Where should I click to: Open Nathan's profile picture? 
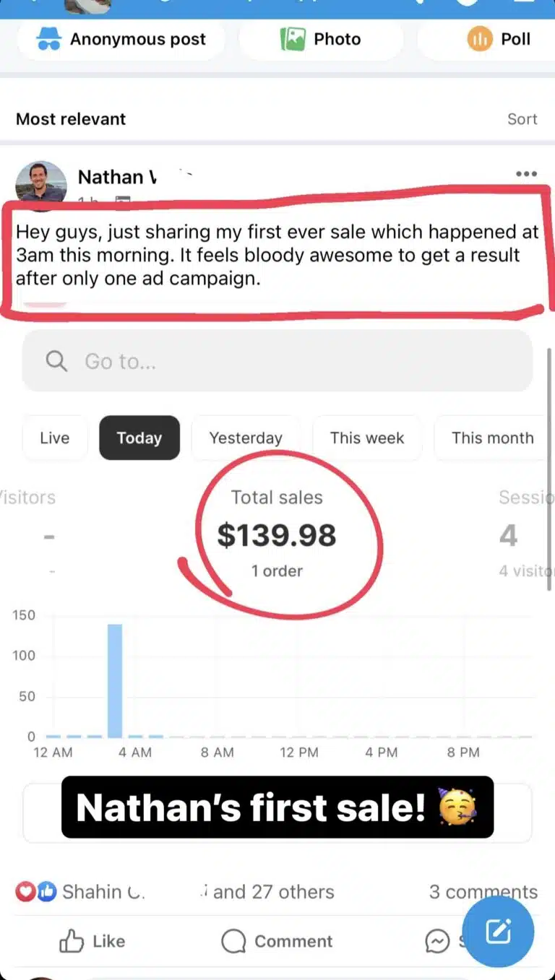pos(41,182)
